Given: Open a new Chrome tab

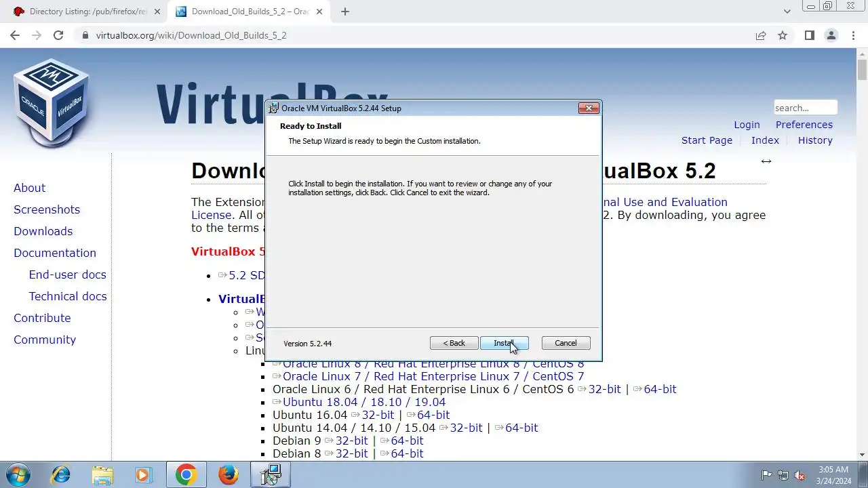Looking at the screenshot, I should [345, 12].
